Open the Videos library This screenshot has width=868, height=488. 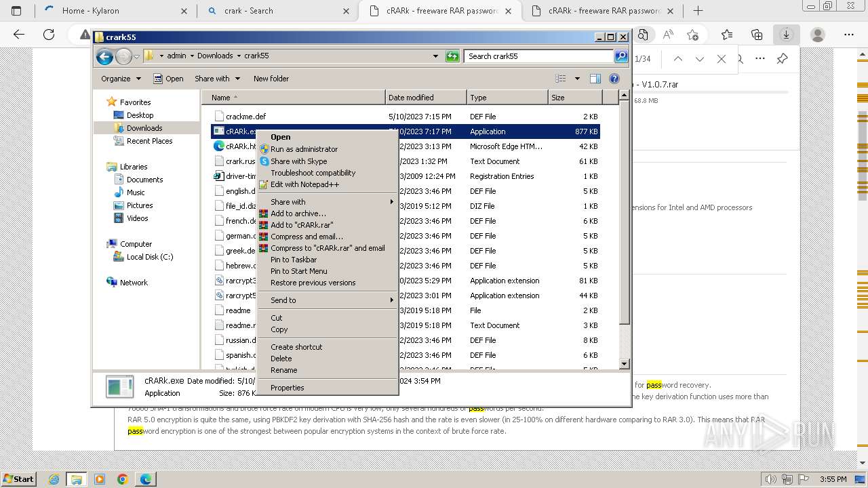pos(137,218)
